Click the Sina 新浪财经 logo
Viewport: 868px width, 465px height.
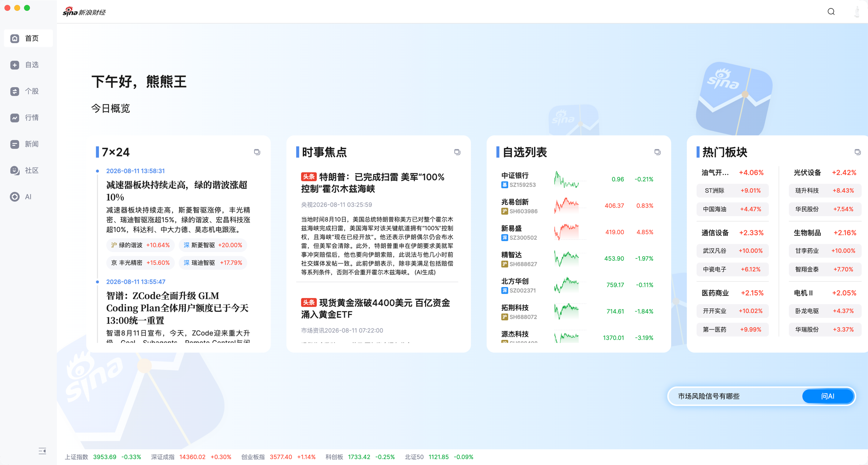[x=84, y=12]
